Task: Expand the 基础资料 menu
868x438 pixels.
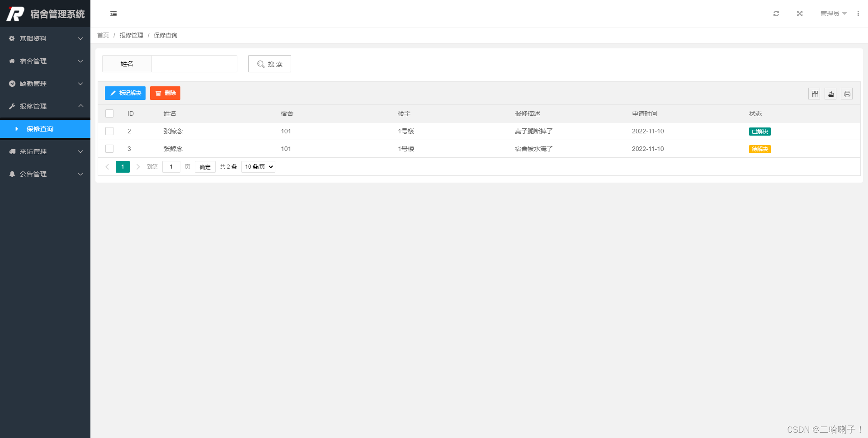Action: [45, 38]
